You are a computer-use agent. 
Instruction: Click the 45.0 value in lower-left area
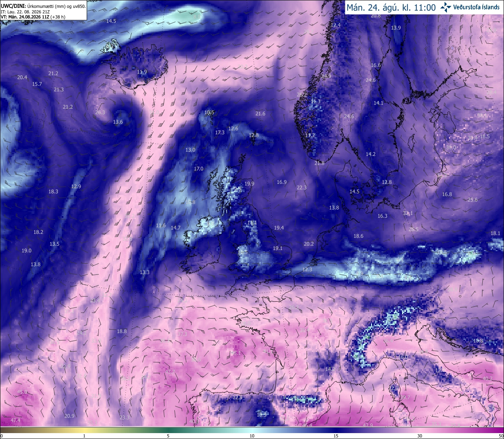pyautogui.click(x=22, y=392)
